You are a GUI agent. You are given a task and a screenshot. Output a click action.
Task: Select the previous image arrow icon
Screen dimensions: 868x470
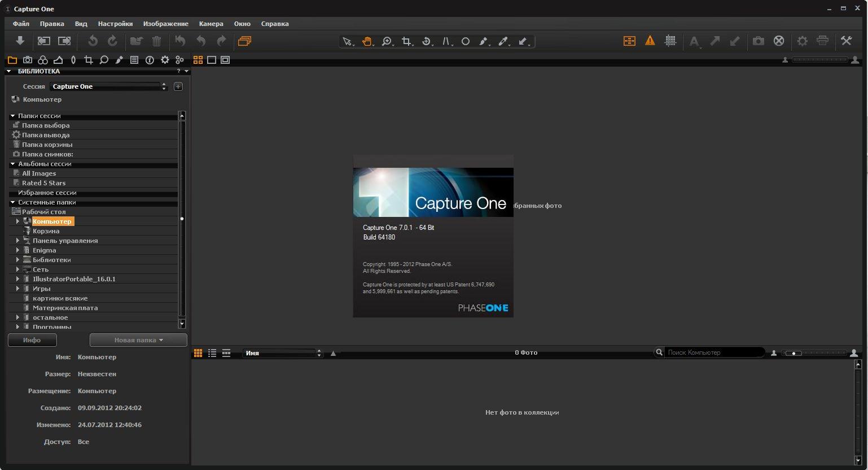point(43,41)
